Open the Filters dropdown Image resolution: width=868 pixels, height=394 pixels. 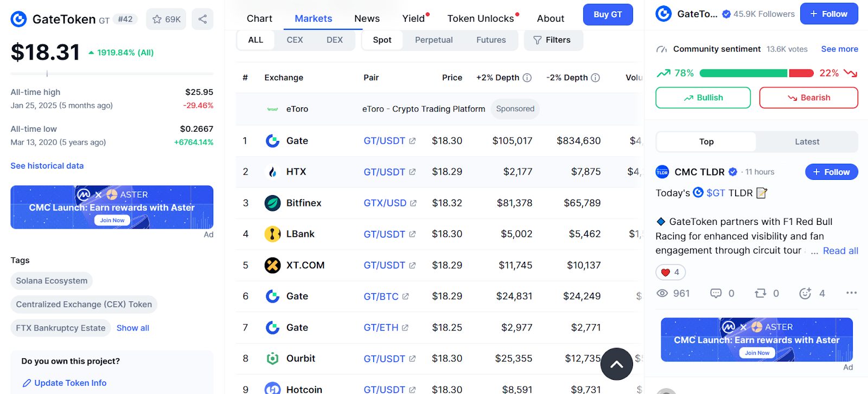553,40
